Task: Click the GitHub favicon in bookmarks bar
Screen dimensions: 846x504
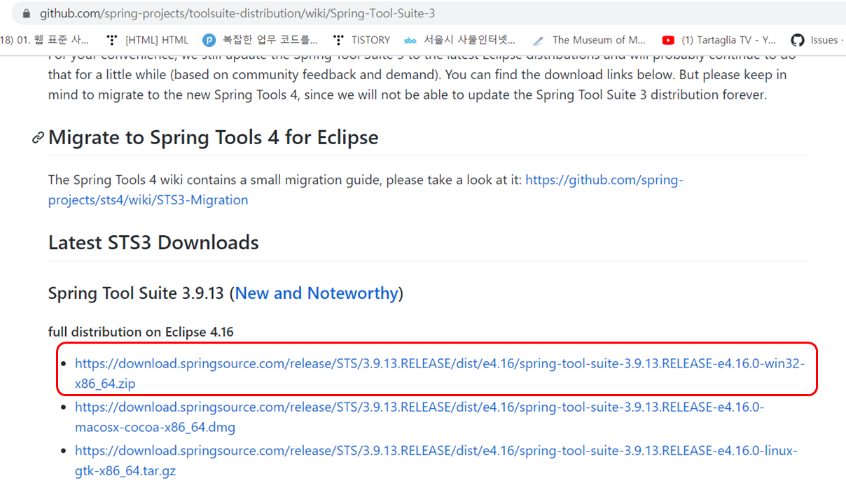Action: [x=797, y=40]
